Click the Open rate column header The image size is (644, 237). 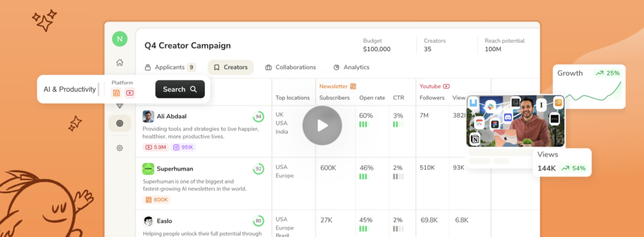(372, 98)
